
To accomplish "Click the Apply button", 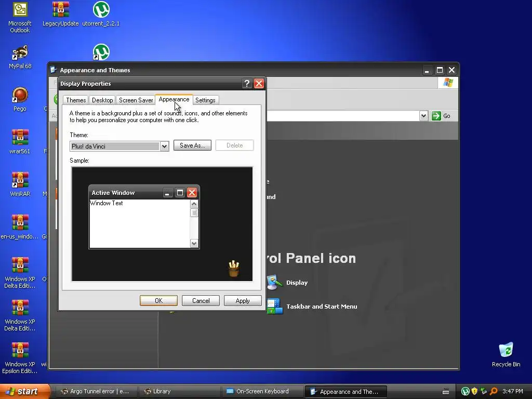I will pyautogui.click(x=243, y=301).
